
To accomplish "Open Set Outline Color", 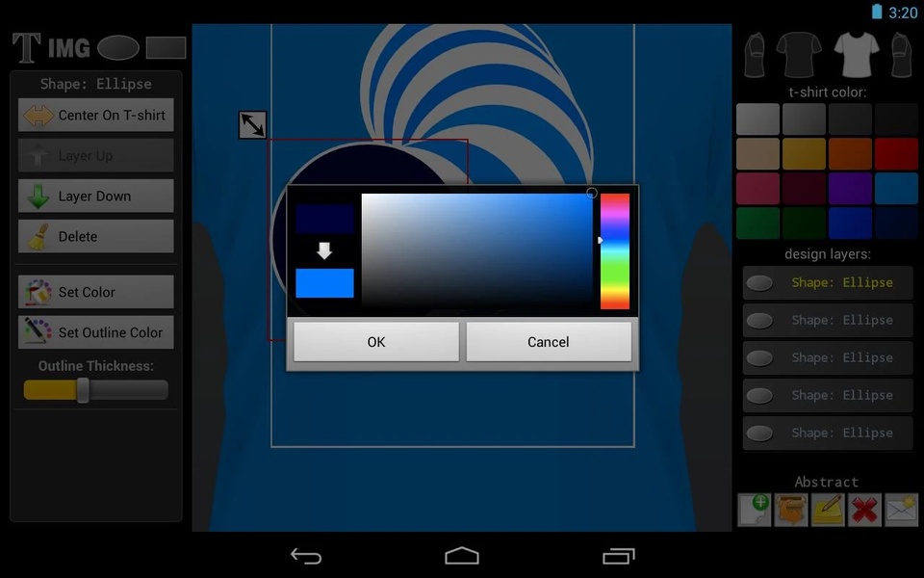I will pos(96,332).
